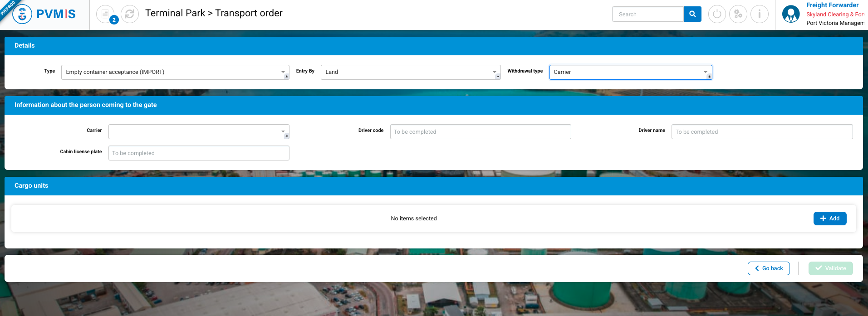Click the Freight Forwarder profile name
This screenshot has width=868, height=316.
832,5
